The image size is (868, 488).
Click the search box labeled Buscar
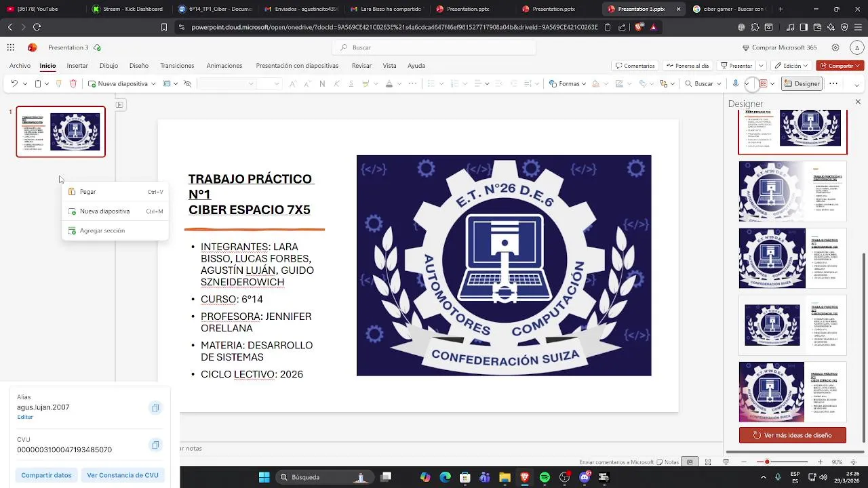434,47
